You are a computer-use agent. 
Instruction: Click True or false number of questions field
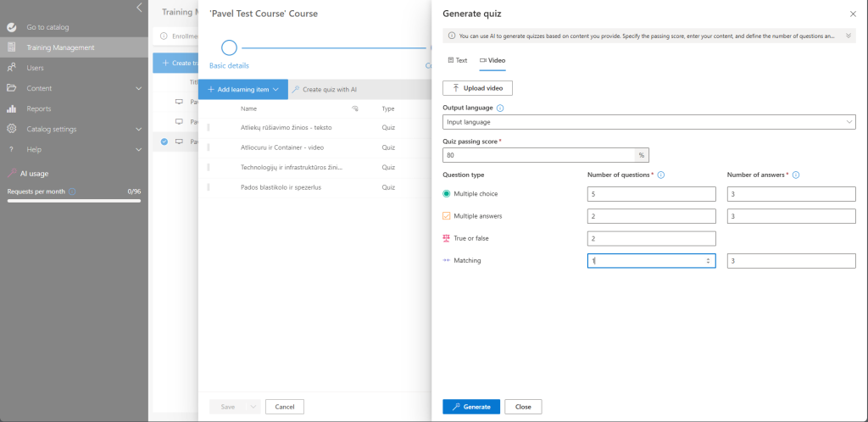[x=652, y=238]
